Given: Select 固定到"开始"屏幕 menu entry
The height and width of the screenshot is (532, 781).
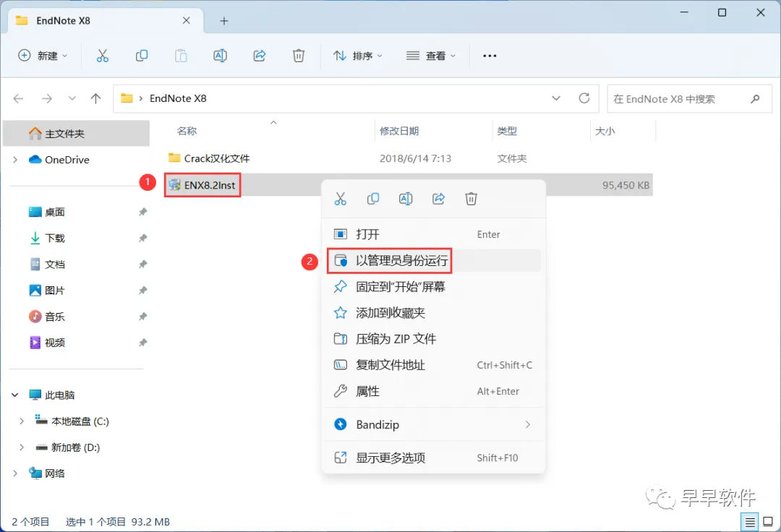Looking at the screenshot, I should tap(433, 287).
